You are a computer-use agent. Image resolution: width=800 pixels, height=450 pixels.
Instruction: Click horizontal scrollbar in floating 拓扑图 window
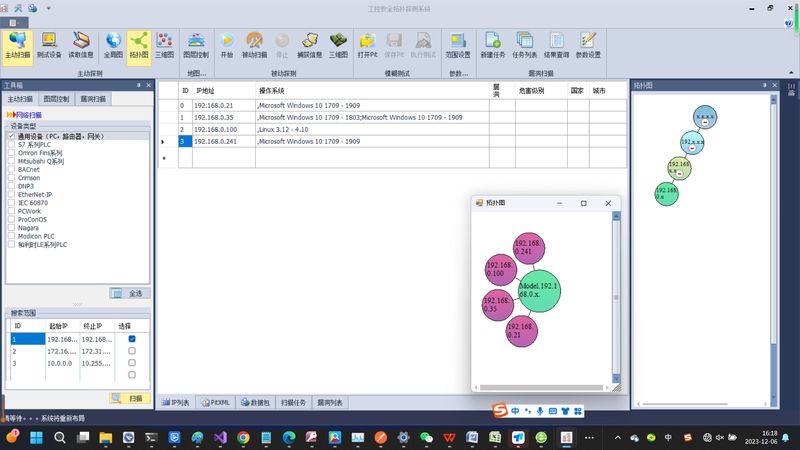(541, 388)
